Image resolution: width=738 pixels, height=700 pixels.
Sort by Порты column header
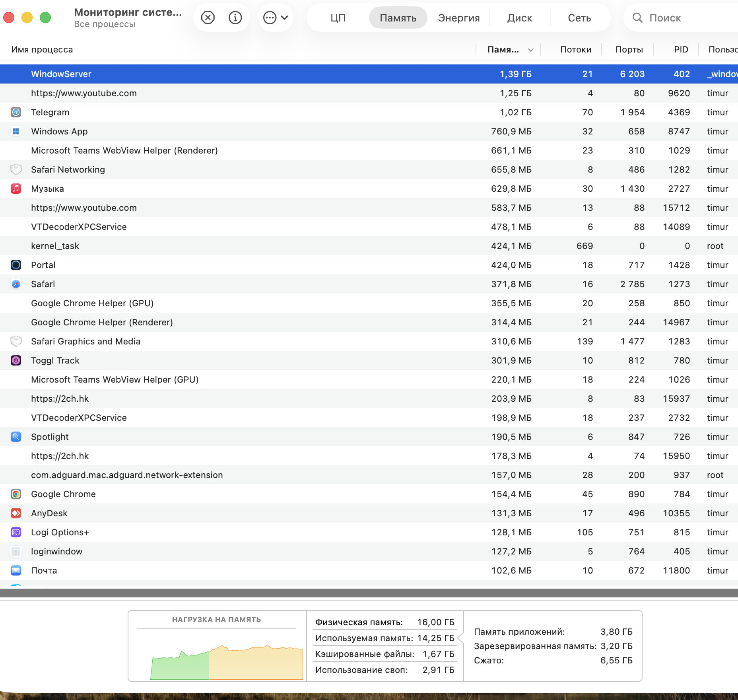(x=629, y=50)
